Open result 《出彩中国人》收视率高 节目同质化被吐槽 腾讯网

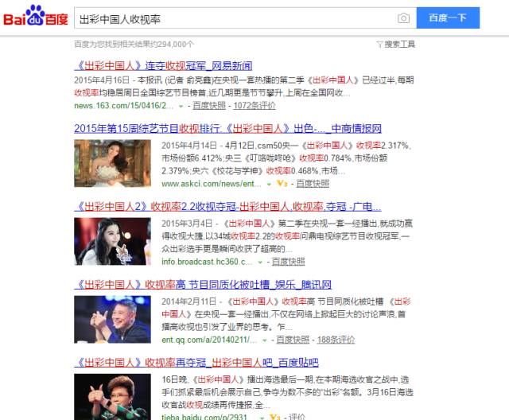click(x=203, y=285)
